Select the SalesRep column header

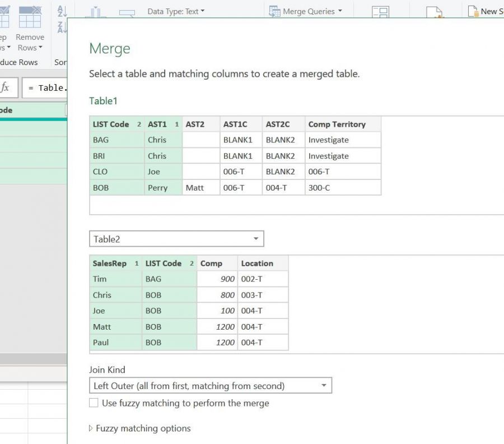[x=116, y=263]
